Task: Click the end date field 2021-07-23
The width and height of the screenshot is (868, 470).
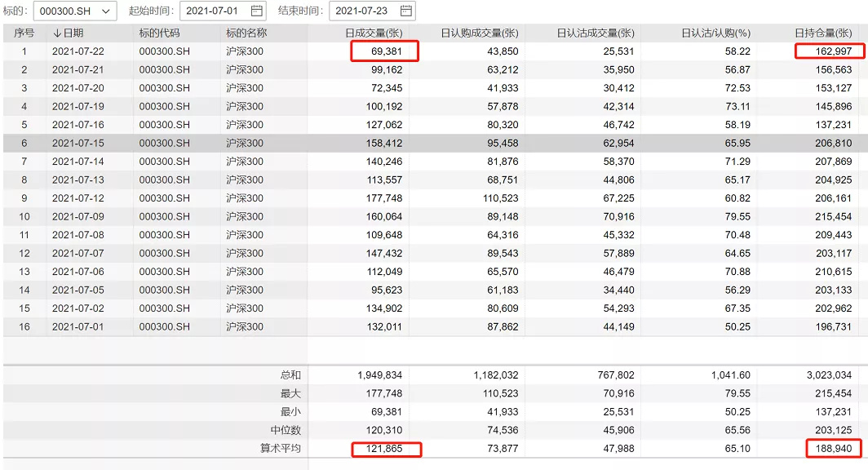Action: pos(372,11)
